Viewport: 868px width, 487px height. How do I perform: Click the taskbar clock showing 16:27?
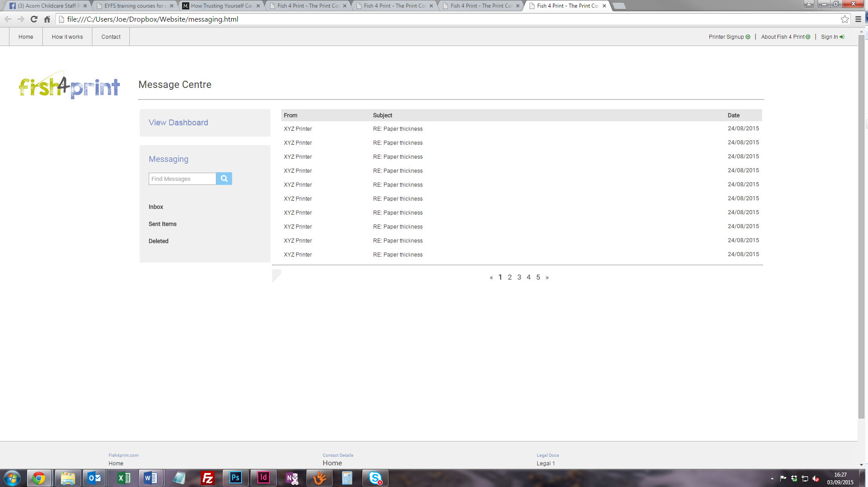(840, 478)
